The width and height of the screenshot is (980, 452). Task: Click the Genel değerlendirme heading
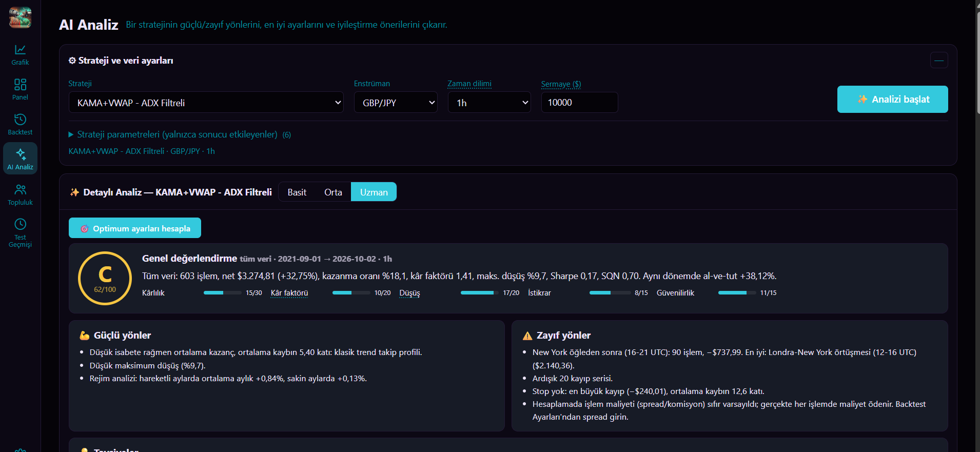[189, 259]
